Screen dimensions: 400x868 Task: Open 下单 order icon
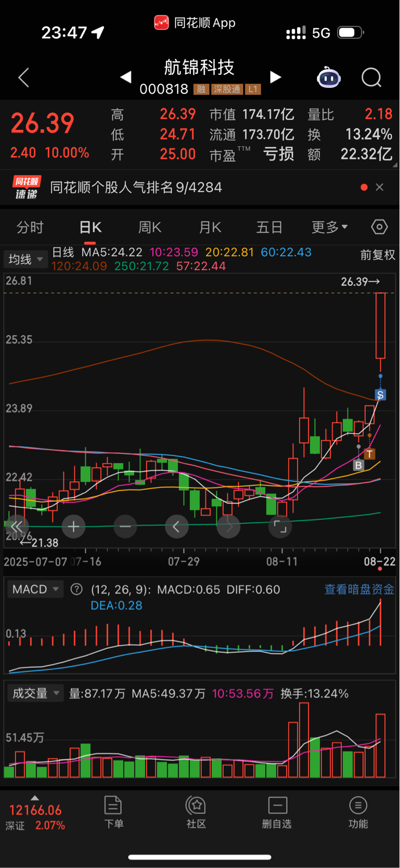pos(113,812)
